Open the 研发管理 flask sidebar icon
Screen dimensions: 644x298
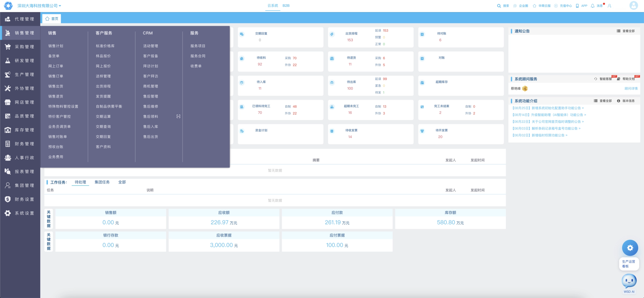click(8, 61)
